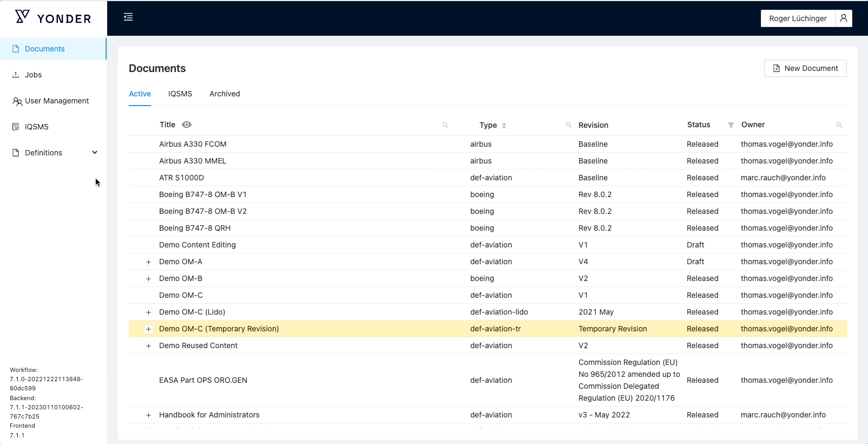Open the Boeing B747-8 OM-B V1 document

click(x=203, y=194)
